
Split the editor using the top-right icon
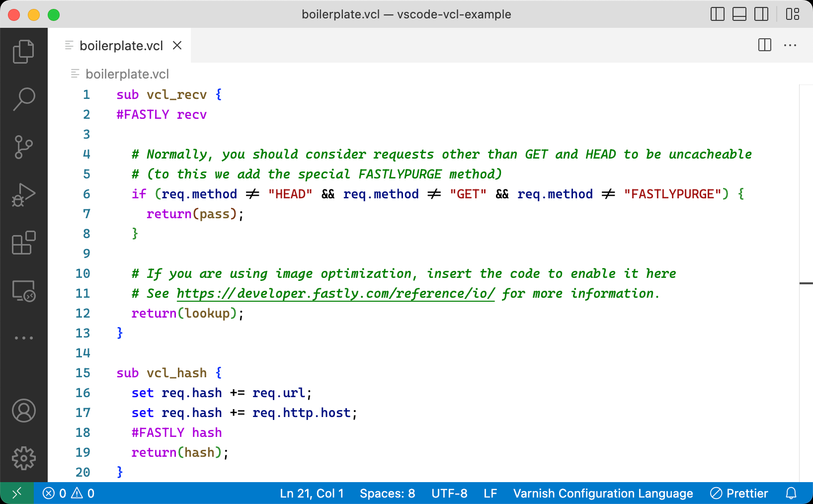pos(764,45)
